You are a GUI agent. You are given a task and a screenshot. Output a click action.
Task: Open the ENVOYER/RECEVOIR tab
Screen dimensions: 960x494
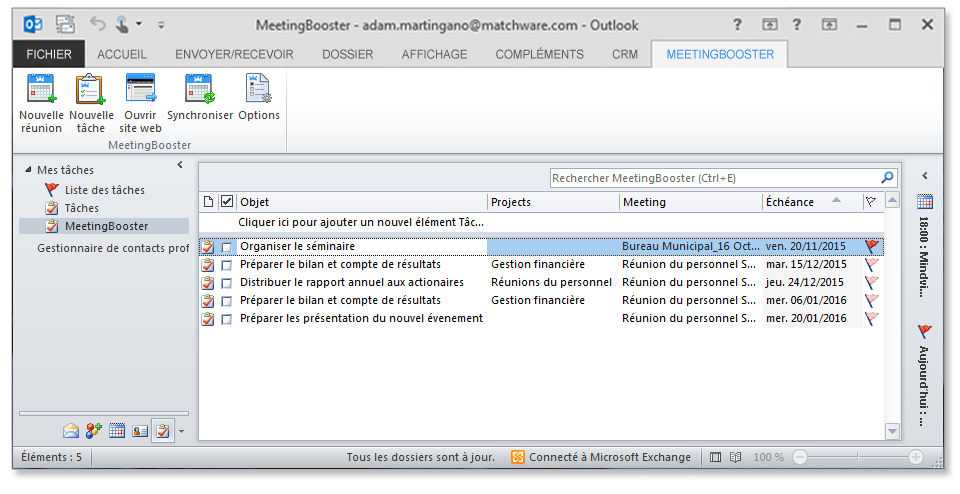pos(234,54)
